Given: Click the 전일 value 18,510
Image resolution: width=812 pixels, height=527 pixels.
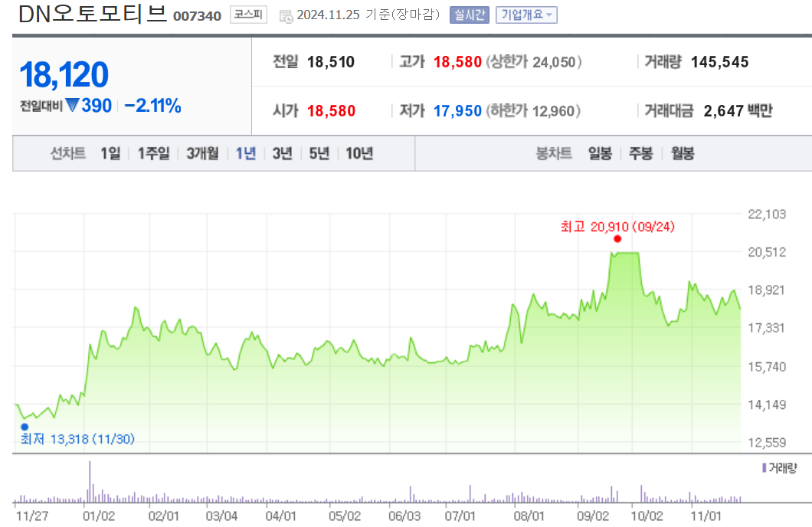Looking at the screenshot, I should click(x=331, y=62).
